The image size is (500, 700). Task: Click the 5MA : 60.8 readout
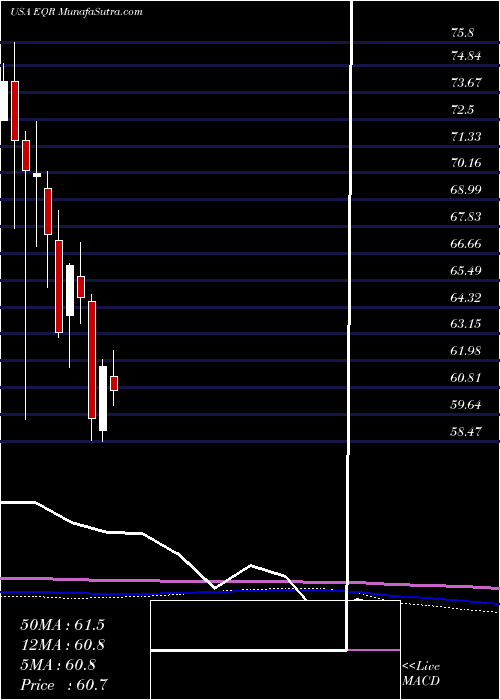(x=58, y=665)
